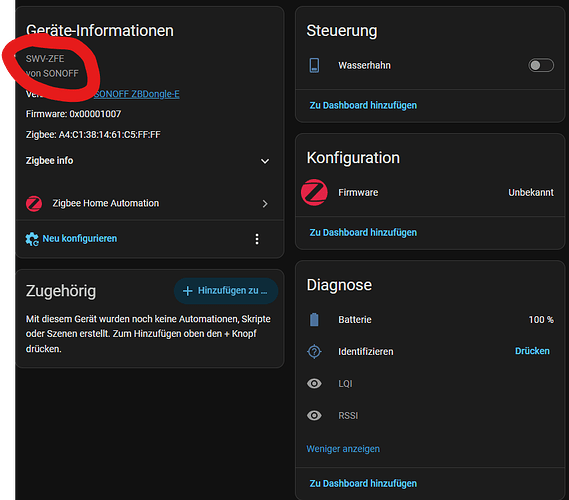
Task: Click the Wasserhahn device icon
Action: click(314, 65)
